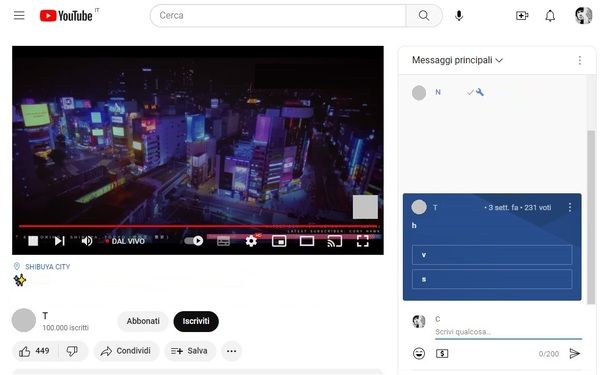
Task: Click the 100.000 iscritti text
Action: [x=65, y=328]
